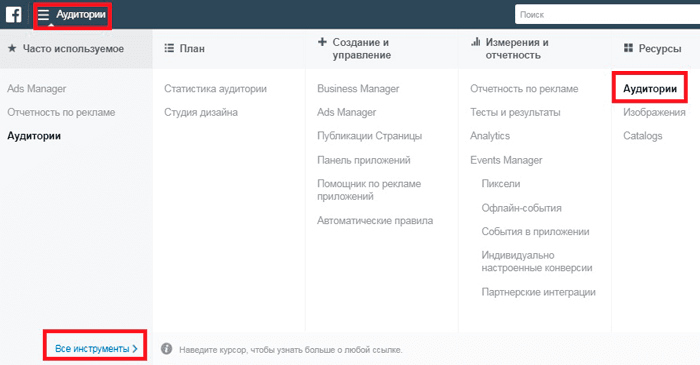
Task: Open События в приложении
Action: click(x=535, y=232)
